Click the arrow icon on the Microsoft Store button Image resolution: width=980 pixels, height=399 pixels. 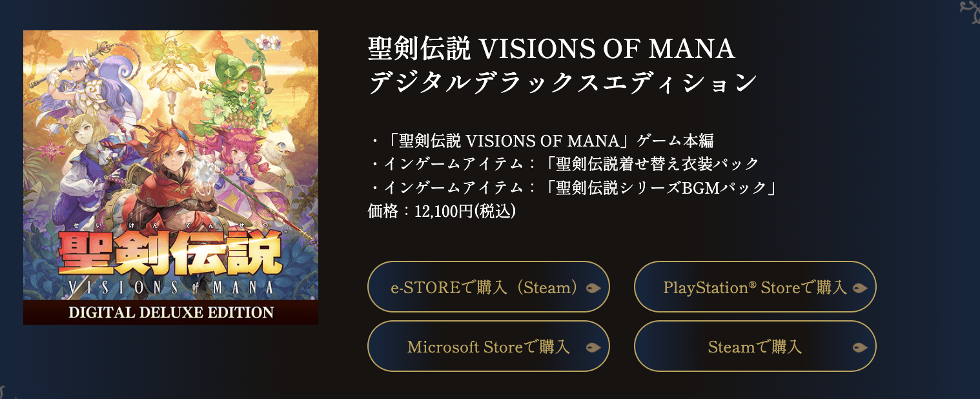coord(595,346)
